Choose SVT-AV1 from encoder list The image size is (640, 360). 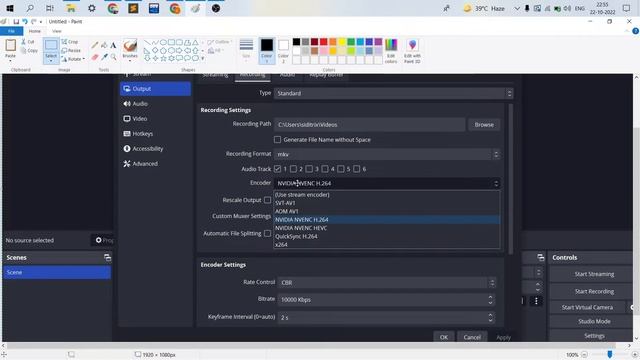coord(387,203)
